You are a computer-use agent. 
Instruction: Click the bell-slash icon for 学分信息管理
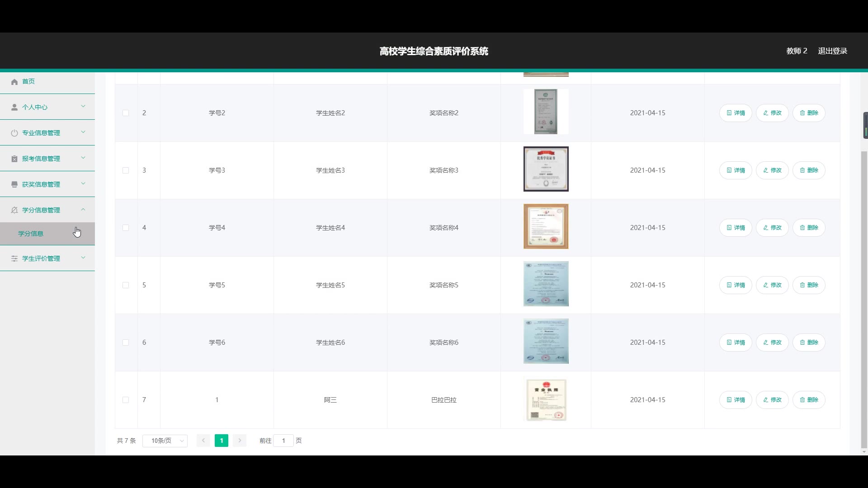point(14,210)
